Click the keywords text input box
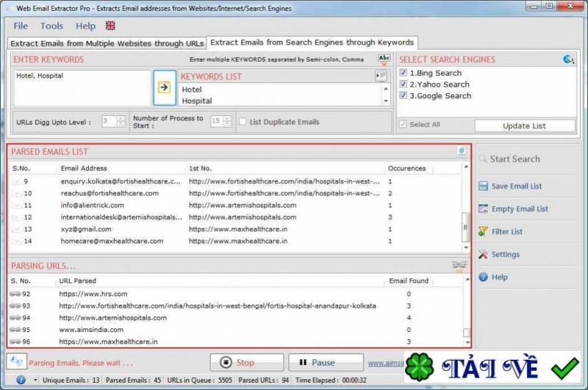The image size is (588, 390). click(x=82, y=87)
